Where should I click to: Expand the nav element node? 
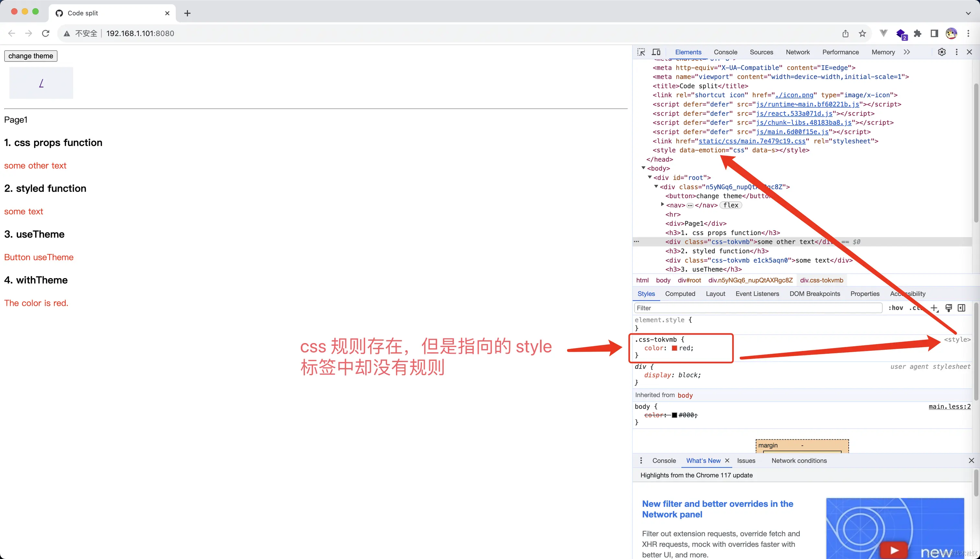point(662,205)
